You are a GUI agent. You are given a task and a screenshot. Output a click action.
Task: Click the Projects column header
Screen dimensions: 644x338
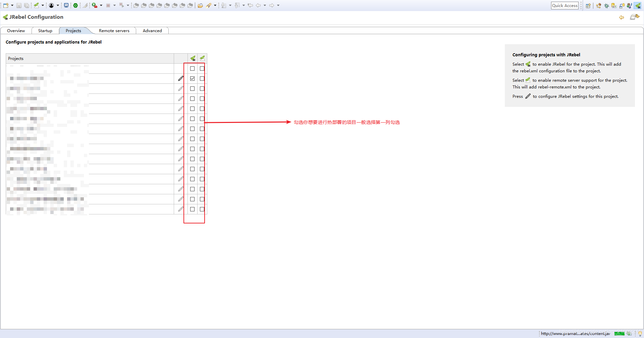click(90, 59)
